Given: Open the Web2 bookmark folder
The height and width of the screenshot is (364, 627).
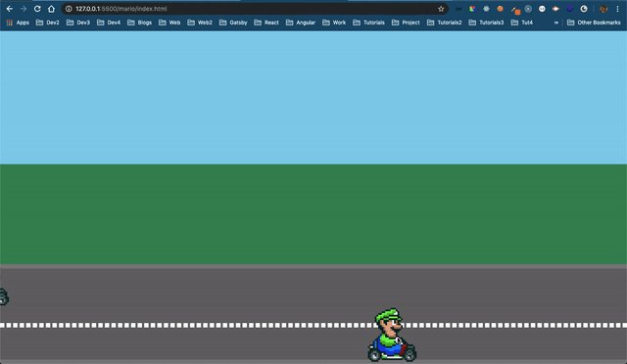Looking at the screenshot, I should (200, 23).
